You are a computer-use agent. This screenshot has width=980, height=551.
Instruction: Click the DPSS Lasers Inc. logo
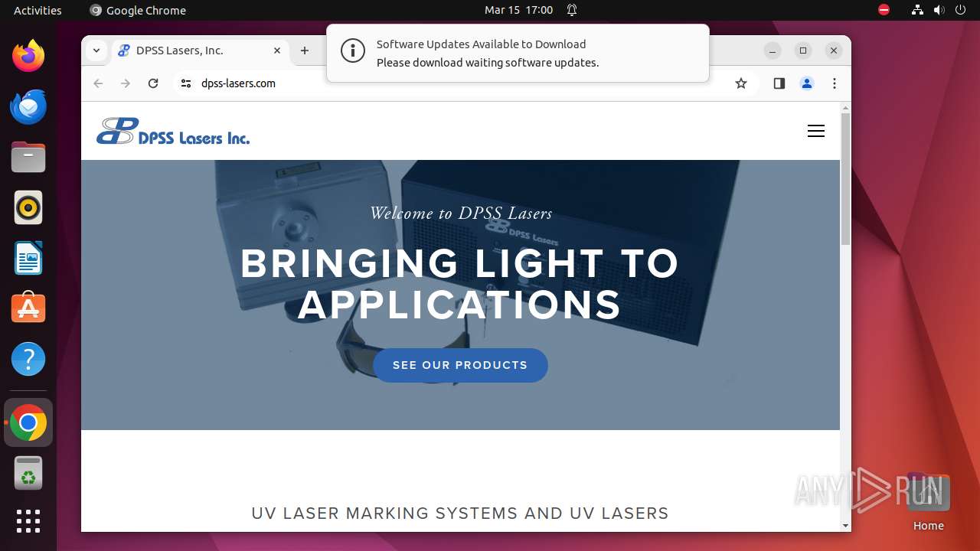click(173, 131)
